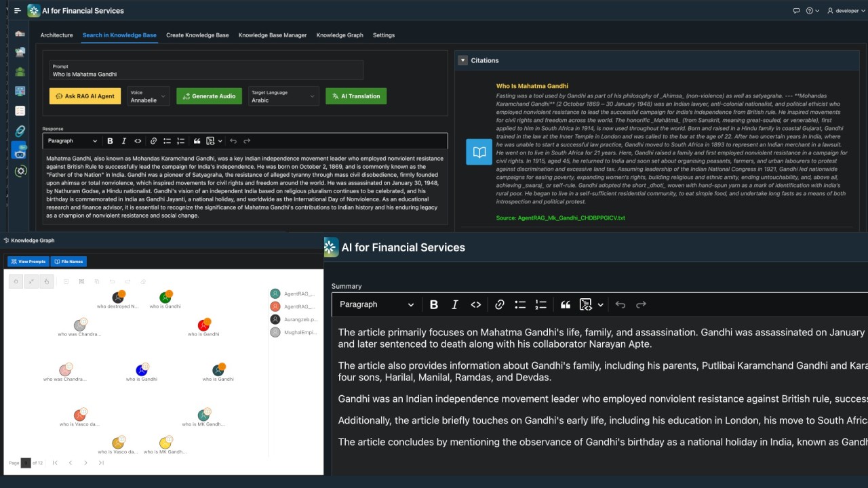Open the Settings tab
The image size is (868, 488).
[384, 35]
